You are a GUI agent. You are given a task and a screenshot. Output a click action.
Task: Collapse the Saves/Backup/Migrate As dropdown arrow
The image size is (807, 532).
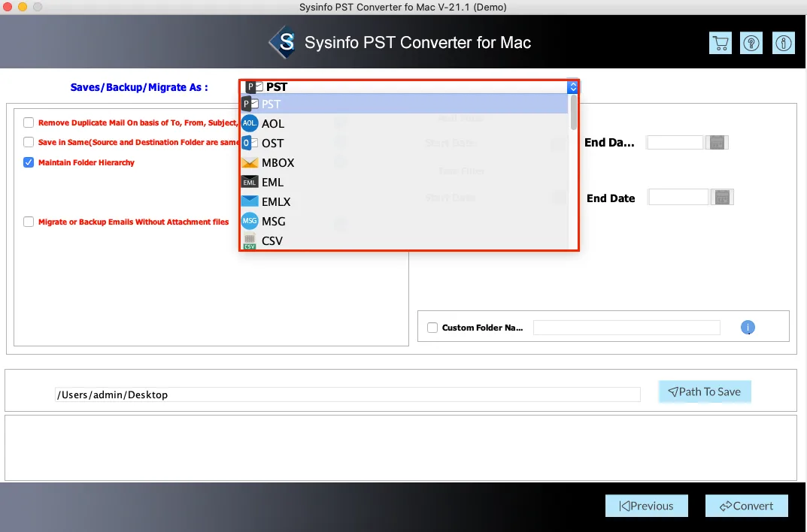573,87
